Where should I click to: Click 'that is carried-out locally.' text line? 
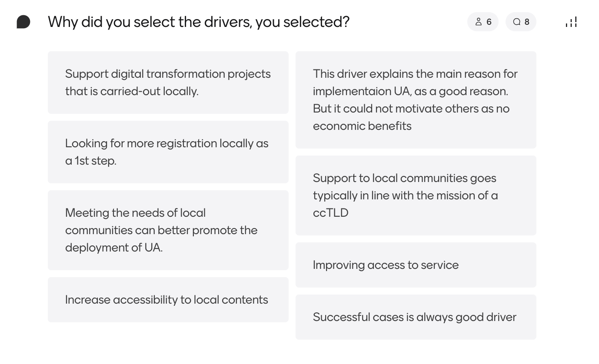pos(132,91)
